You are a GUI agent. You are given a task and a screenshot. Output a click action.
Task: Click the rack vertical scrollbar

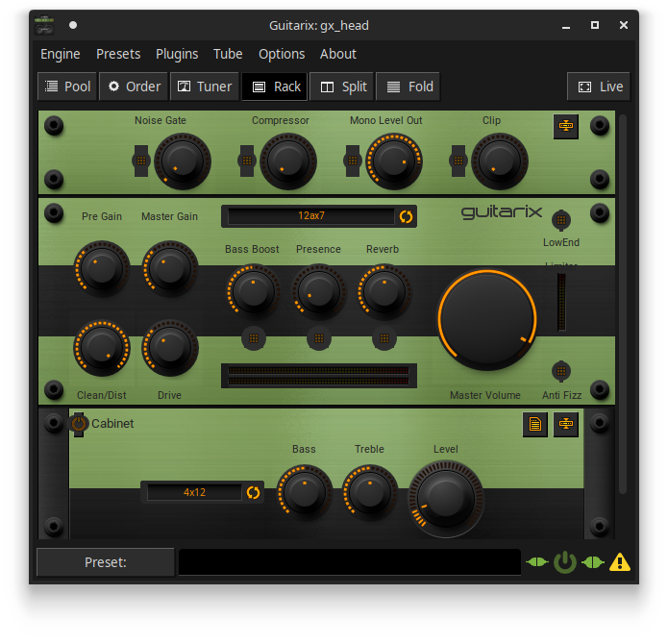(x=623, y=304)
